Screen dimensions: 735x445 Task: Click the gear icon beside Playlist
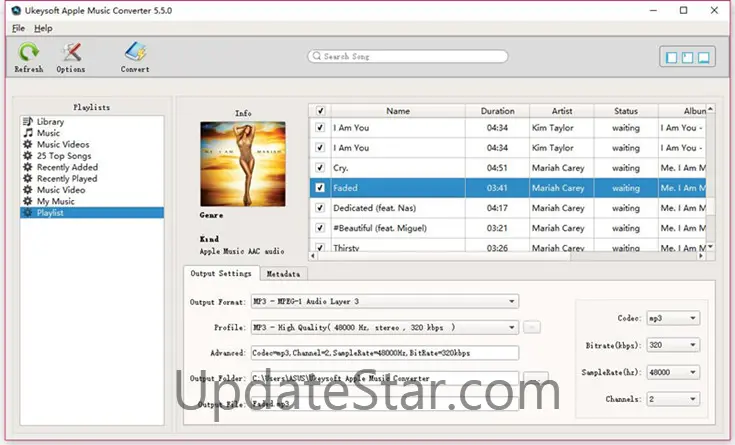tap(28, 212)
